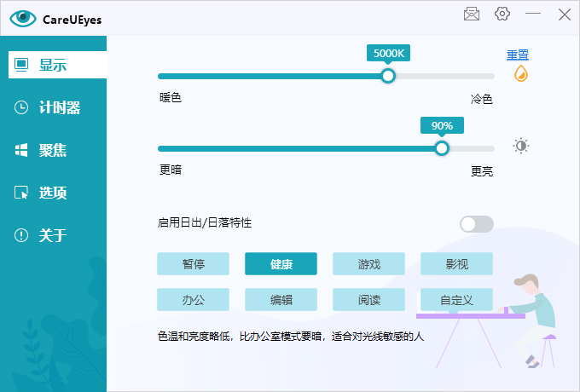Select the 暂停 mode button
The height and width of the screenshot is (392, 580).
click(193, 264)
